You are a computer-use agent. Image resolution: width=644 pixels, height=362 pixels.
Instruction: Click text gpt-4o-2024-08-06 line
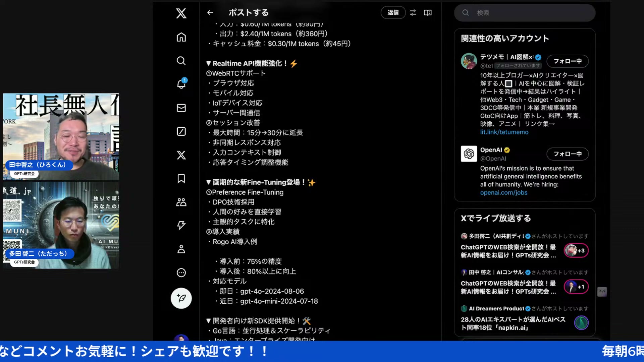[x=272, y=291]
